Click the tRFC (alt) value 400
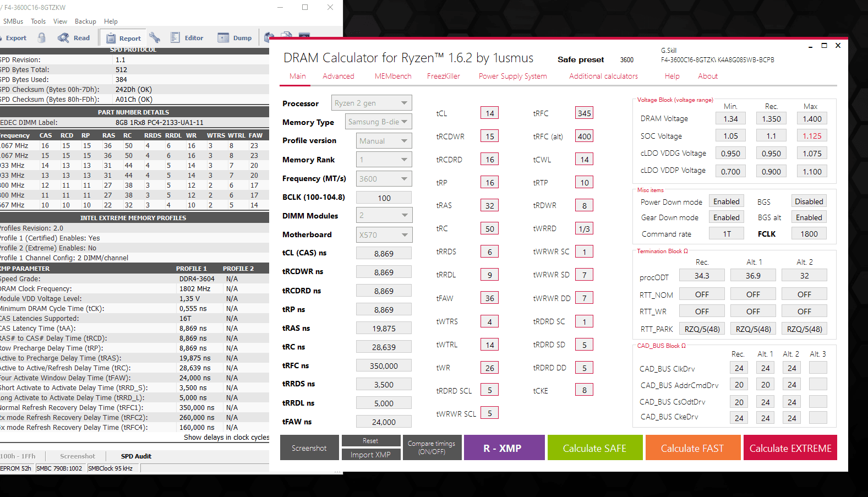 [585, 136]
